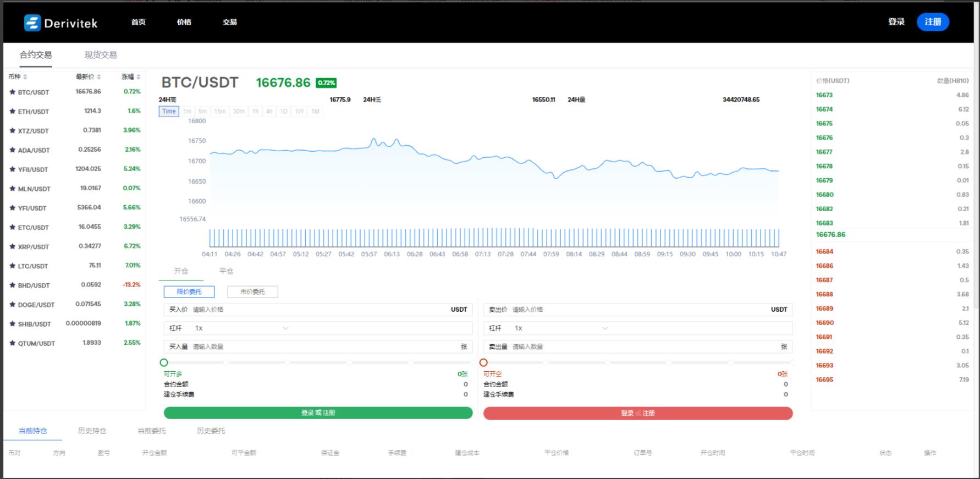Click the blue 注册 button

click(933, 22)
